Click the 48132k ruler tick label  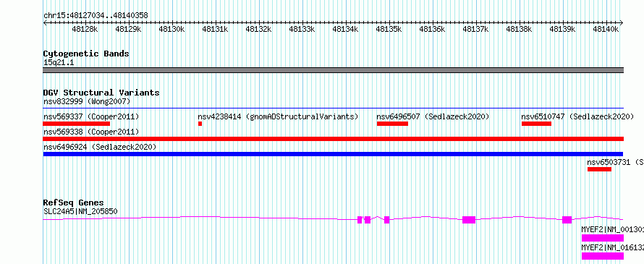(258, 30)
